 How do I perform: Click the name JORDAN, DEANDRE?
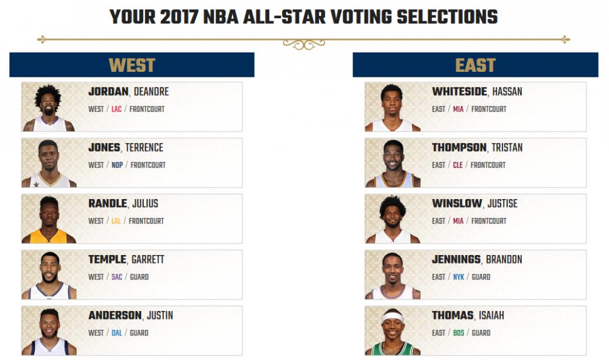pyautogui.click(x=128, y=92)
